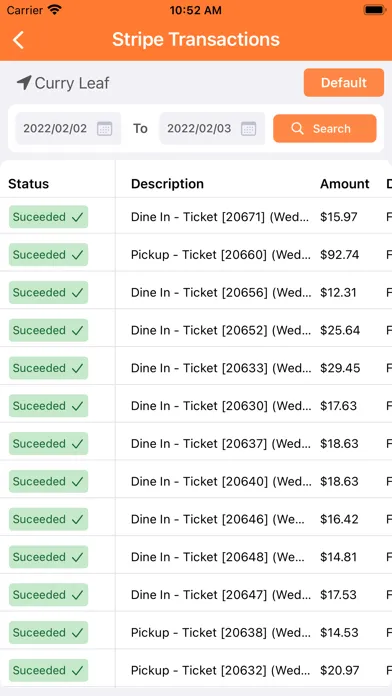Open Pickup Ticket 20638 transaction row
The height and width of the screenshot is (696, 392).
click(x=196, y=633)
